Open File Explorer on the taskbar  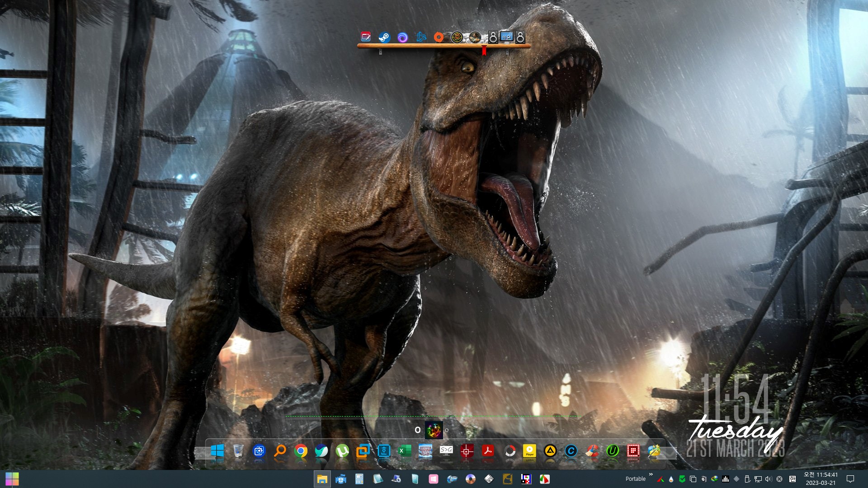pyautogui.click(x=322, y=479)
